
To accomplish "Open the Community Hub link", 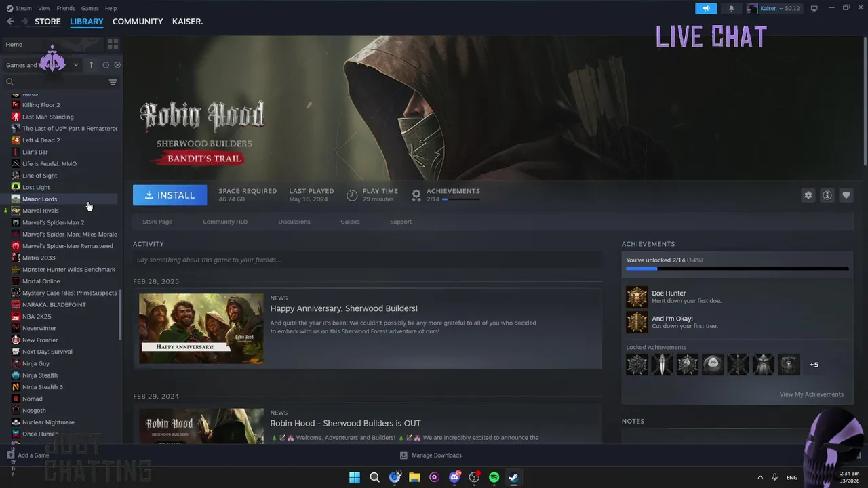I will [225, 222].
